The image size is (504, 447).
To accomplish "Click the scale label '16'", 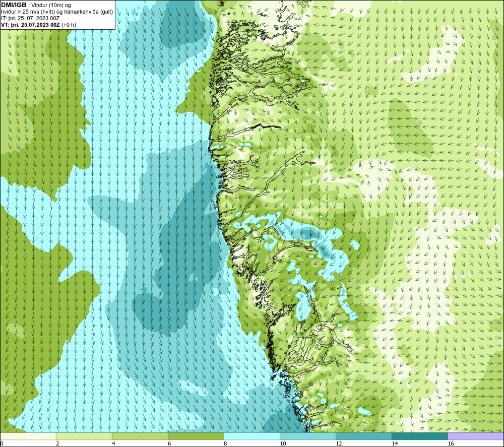I will [x=450, y=443].
